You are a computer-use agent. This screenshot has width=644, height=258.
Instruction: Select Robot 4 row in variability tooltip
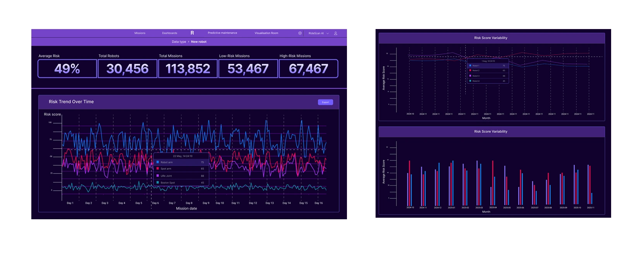pos(488,81)
